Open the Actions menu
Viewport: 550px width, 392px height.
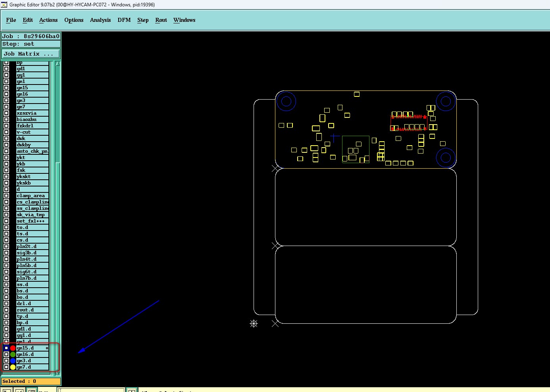tap(48, 20)
